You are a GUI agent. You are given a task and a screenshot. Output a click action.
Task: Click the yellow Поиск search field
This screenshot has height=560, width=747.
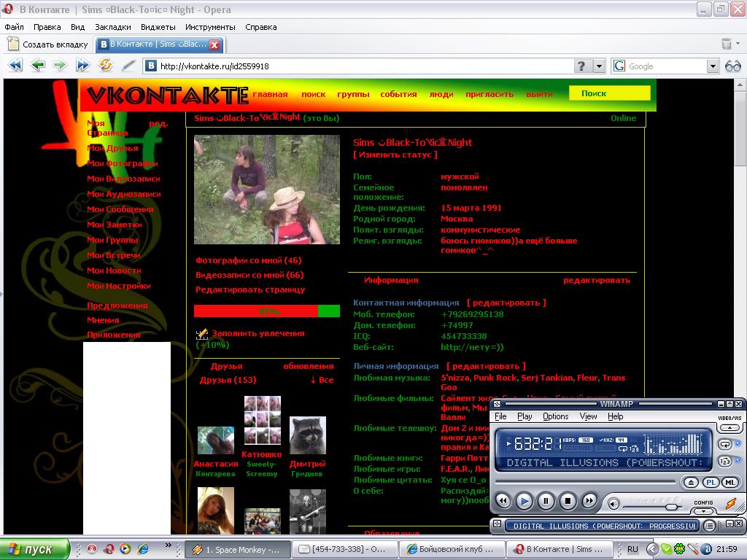point(610,93)
